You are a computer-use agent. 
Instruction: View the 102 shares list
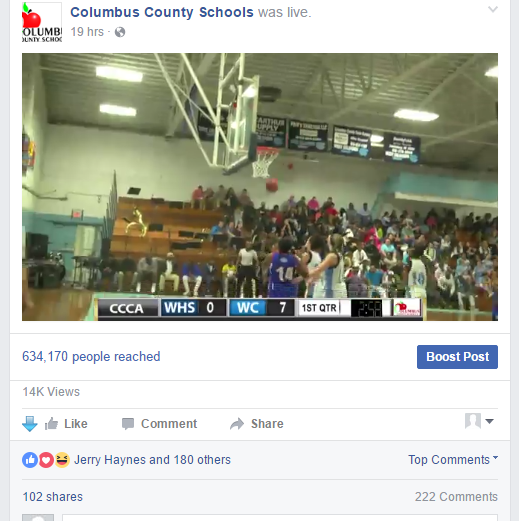pos(53,497)
